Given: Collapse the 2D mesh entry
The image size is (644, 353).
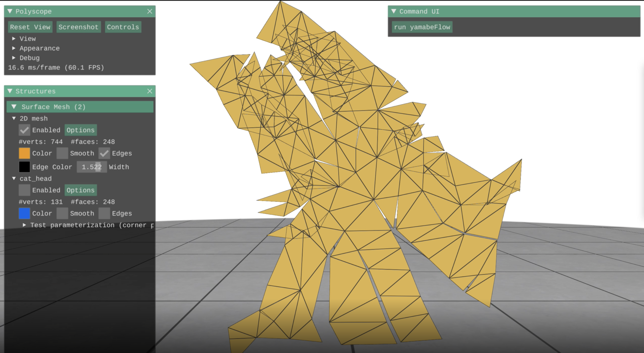Looking at the screenshot, I should point(13,118).
